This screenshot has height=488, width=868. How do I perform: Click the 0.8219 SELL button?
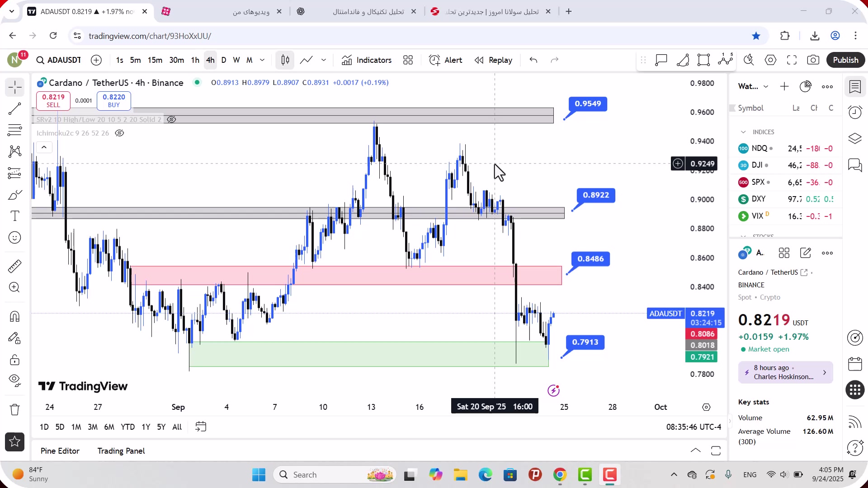coord(53,101)
